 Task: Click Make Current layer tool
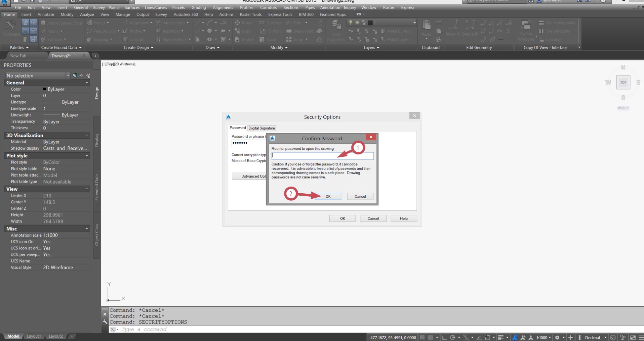(x=396, y=31)
